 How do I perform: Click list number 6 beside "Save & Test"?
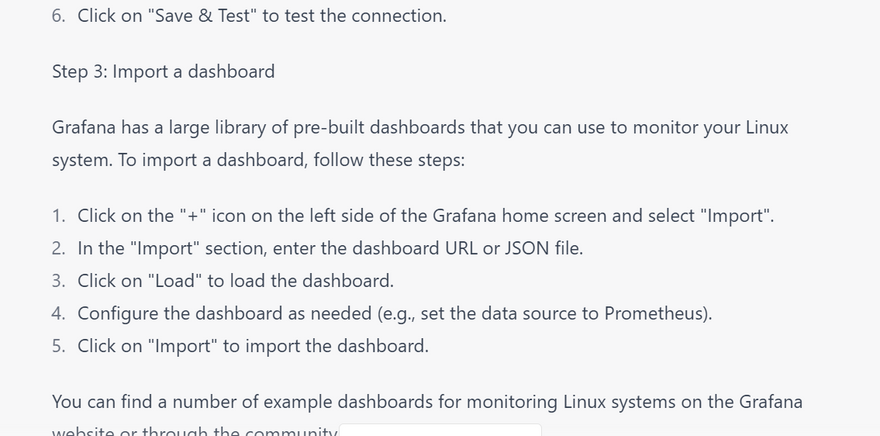pyautogui.click(x=59, y=16)
